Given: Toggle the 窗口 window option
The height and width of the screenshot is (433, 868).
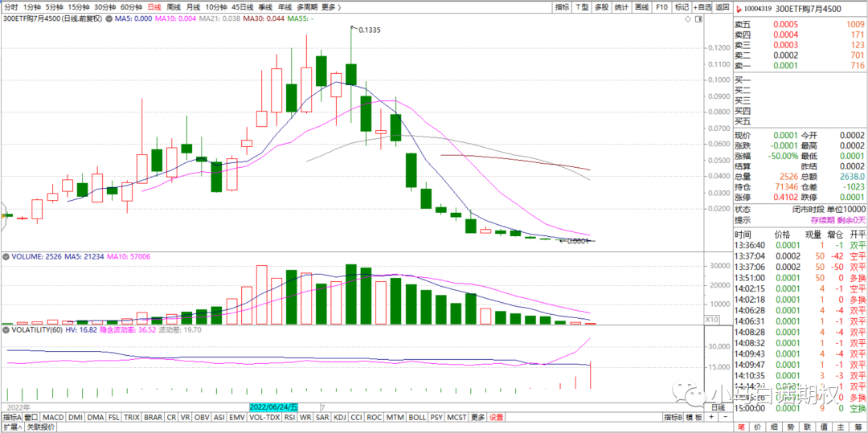Looking at the screenshot, I should click(31, 418).
